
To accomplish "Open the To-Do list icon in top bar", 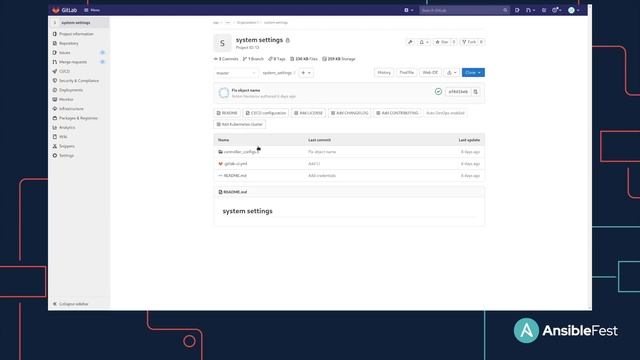I will tap(544, 10).
